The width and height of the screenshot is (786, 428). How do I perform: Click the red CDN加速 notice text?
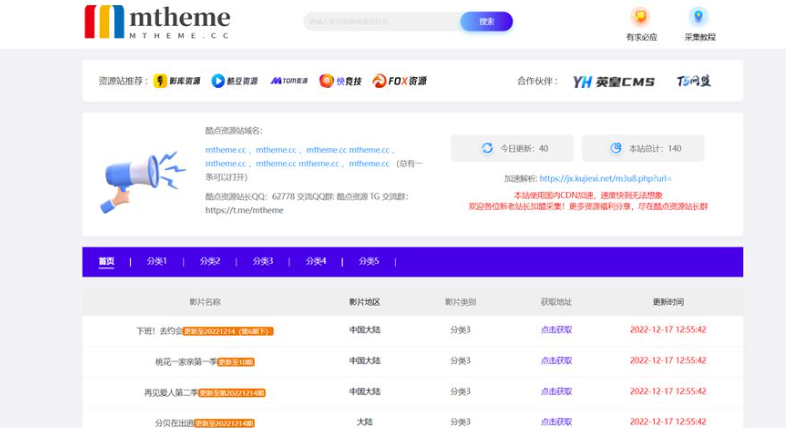coord(588,195)
